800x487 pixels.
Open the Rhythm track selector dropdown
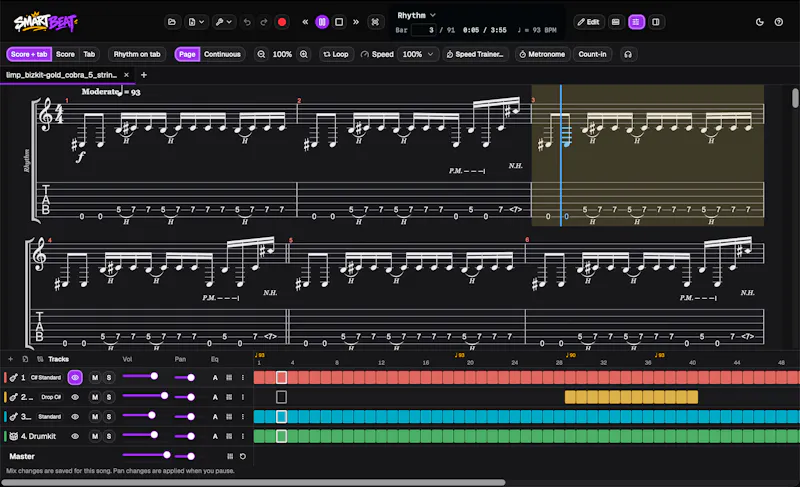coord(416,15)
